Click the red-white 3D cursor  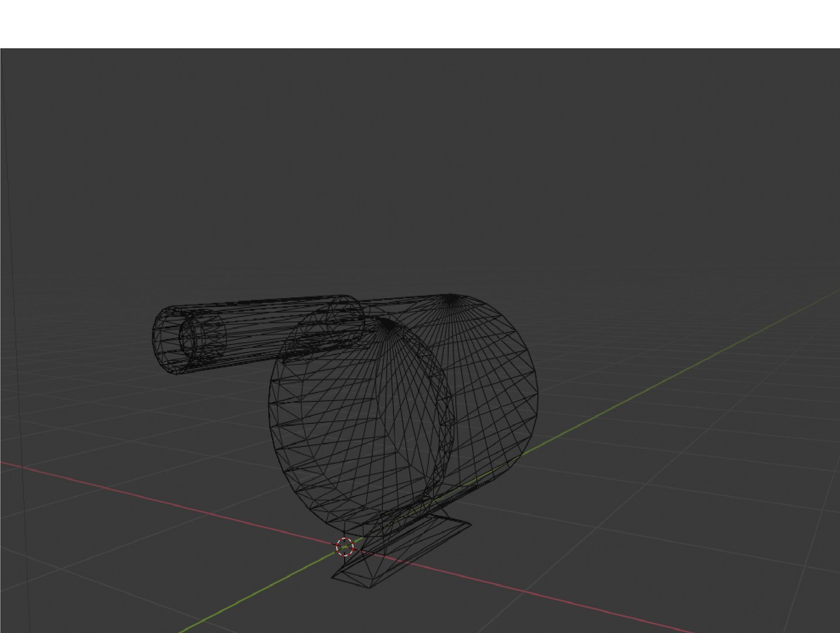coord(345,546)
